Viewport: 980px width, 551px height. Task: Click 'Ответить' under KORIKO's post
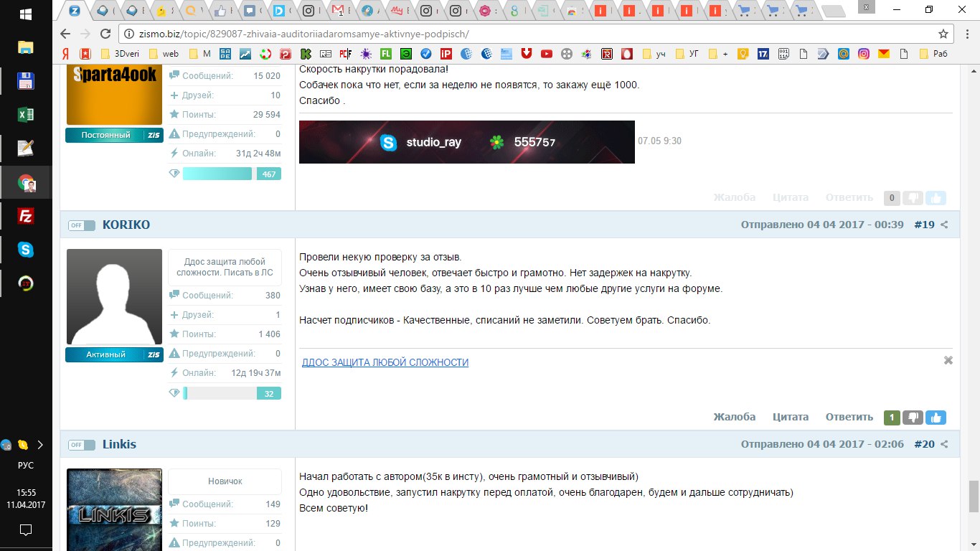849,417
